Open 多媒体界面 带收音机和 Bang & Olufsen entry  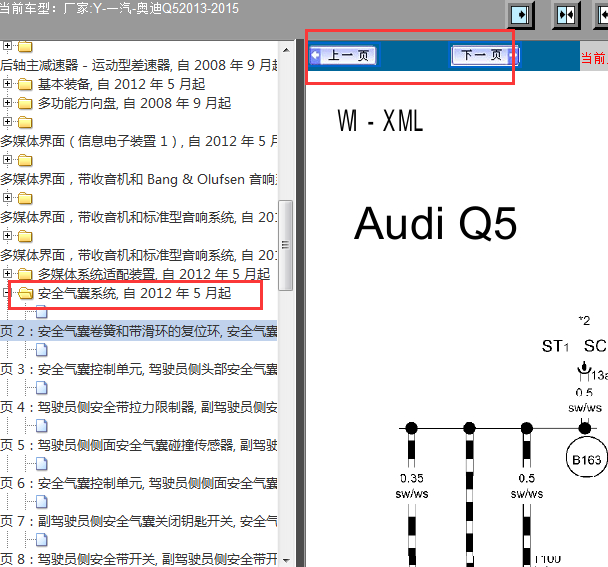click(x=138, y=179)
